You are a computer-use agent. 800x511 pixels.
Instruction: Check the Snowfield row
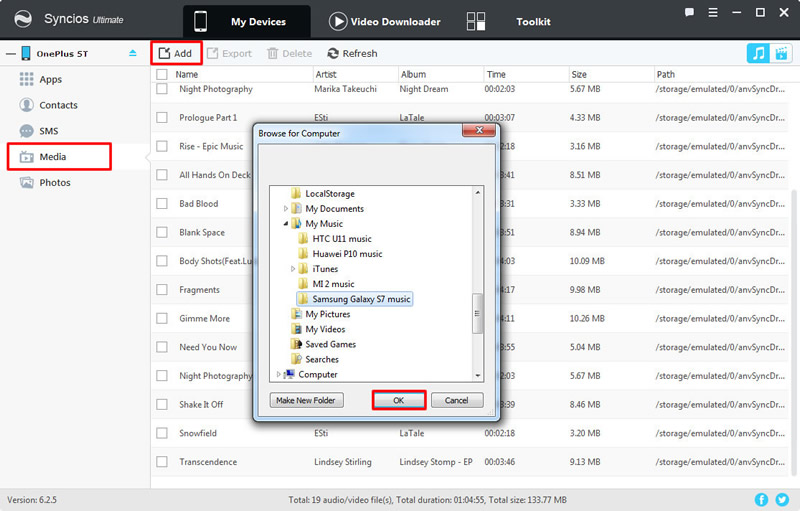(162, 433)
